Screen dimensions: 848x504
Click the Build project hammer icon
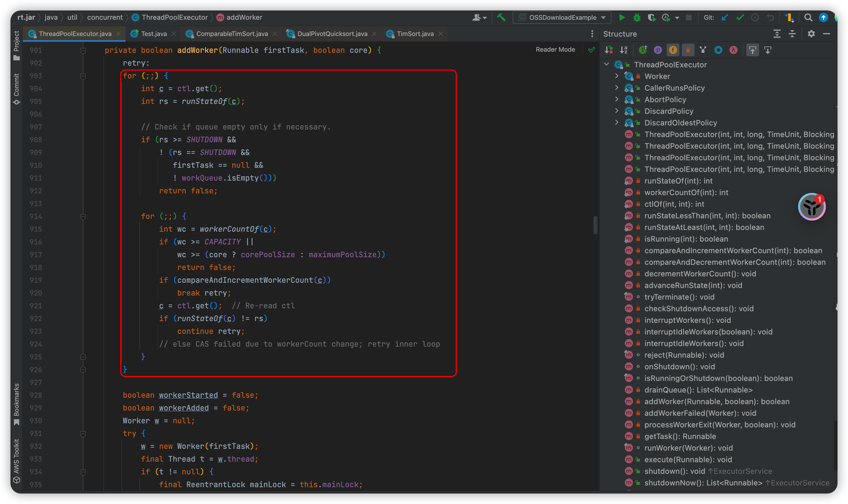point(501,17)
